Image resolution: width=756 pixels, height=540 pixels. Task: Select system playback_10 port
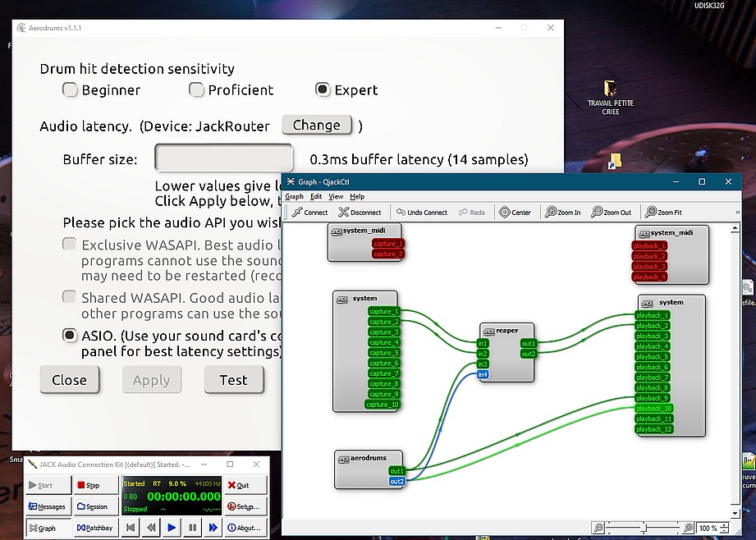point(653,409)
